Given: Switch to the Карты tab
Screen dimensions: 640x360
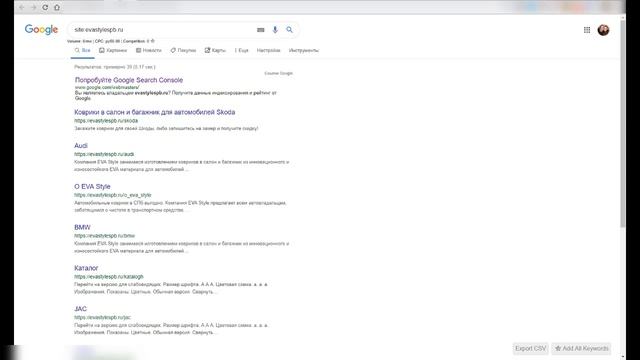Looking at the screenshot, I should pos(215,51).
